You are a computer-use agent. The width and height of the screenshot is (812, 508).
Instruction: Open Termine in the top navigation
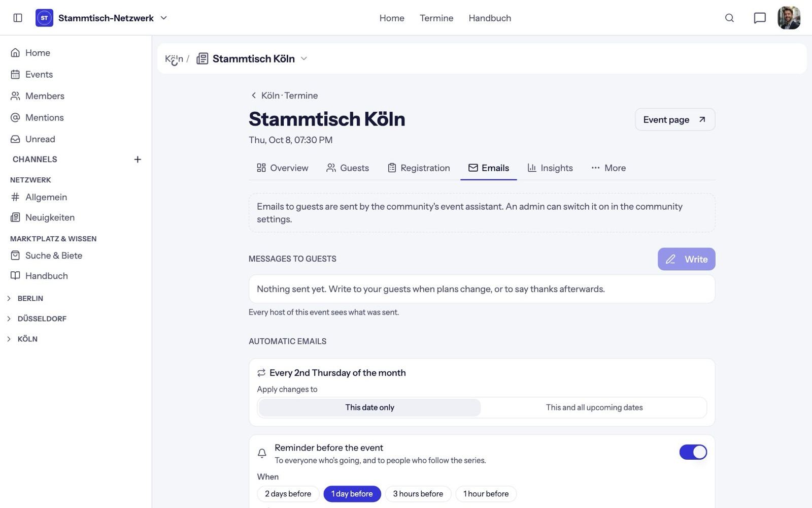click(x=436, y=18)
